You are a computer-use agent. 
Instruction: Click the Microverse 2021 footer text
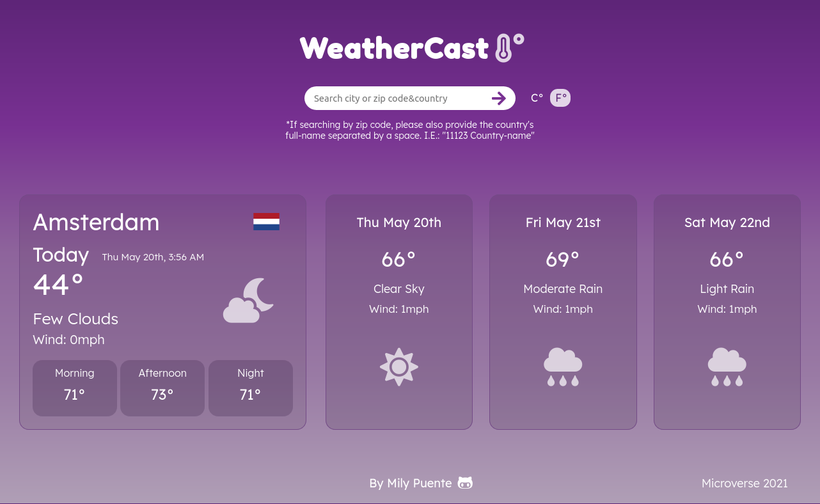(745, 483)
